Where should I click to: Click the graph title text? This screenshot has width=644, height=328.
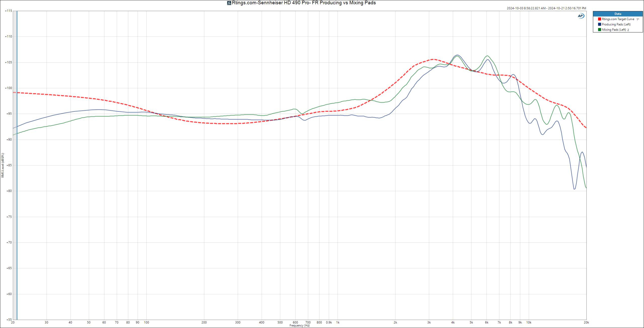click(x=304, y=3)
